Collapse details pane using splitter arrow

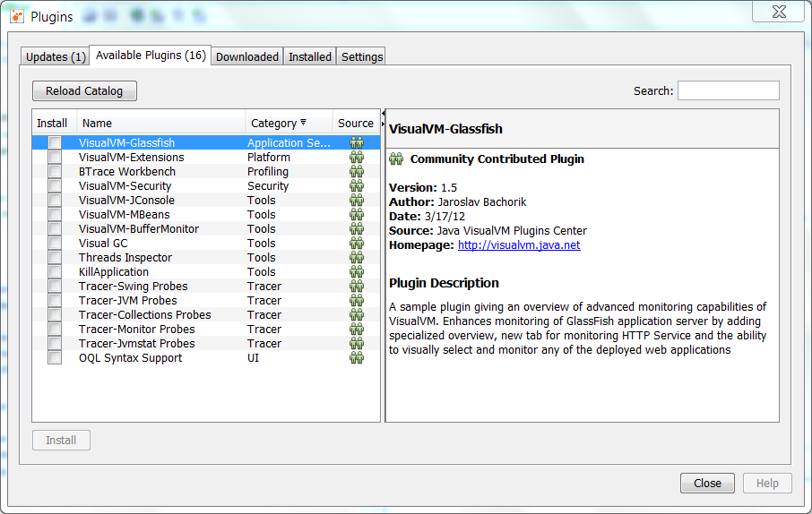coord(384,124)
